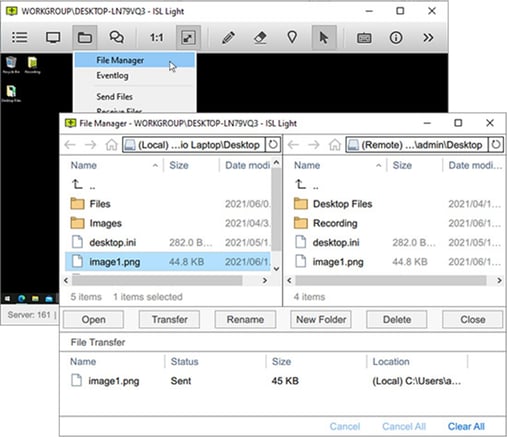
Task: Select the Images folder in Local pane
Action: [167, 223]
